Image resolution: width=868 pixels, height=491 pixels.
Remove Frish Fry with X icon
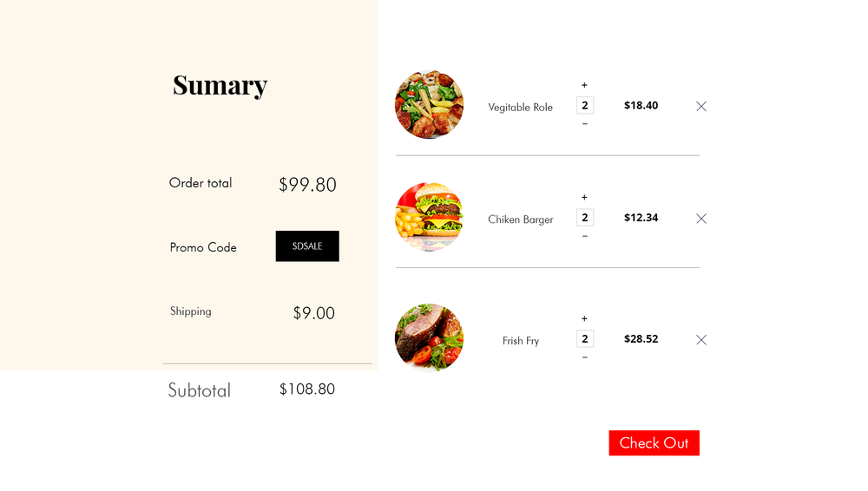pos(700,340)
